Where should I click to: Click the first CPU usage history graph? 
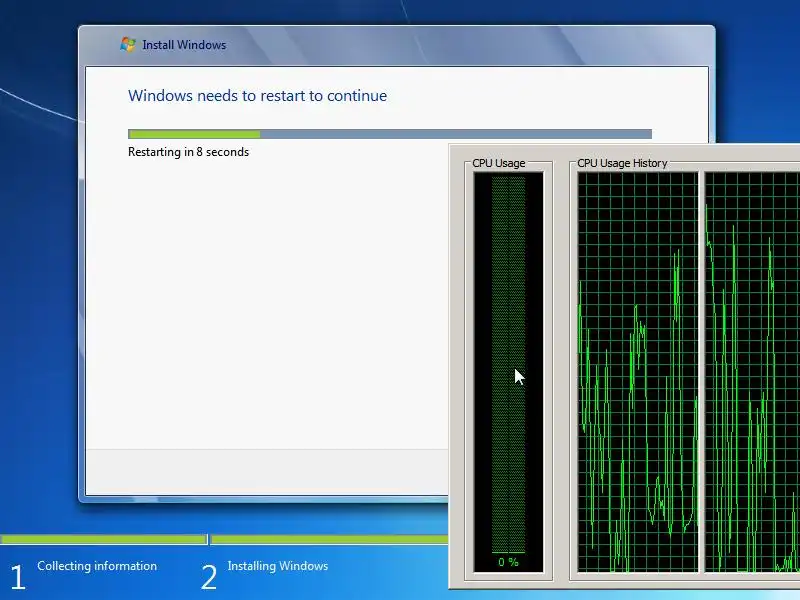coord(638,372)
